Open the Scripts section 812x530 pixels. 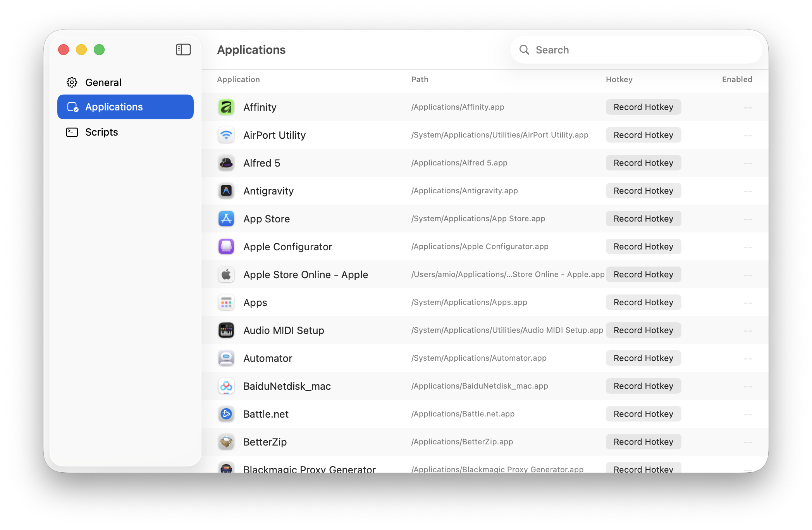click(101, 132)
